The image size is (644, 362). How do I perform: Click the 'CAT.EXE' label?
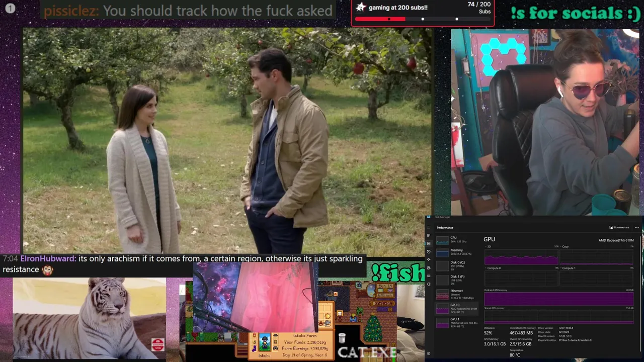point(367,352)
